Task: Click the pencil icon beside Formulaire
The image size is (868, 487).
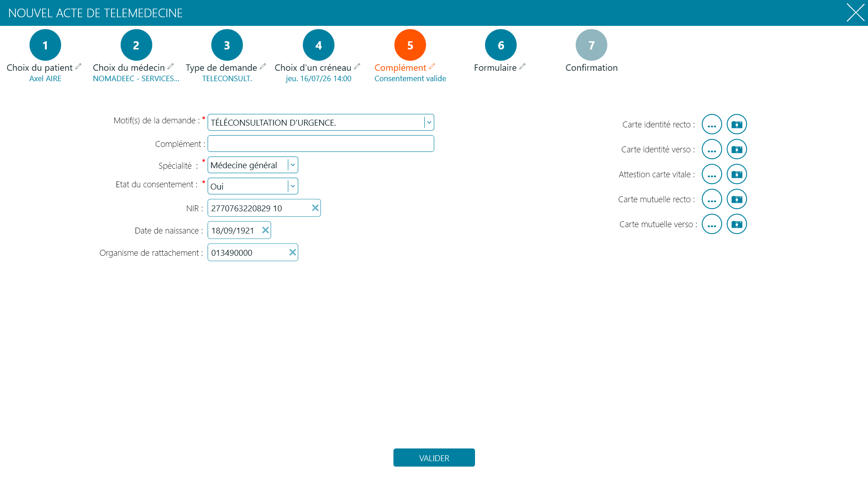Action: 523,66
